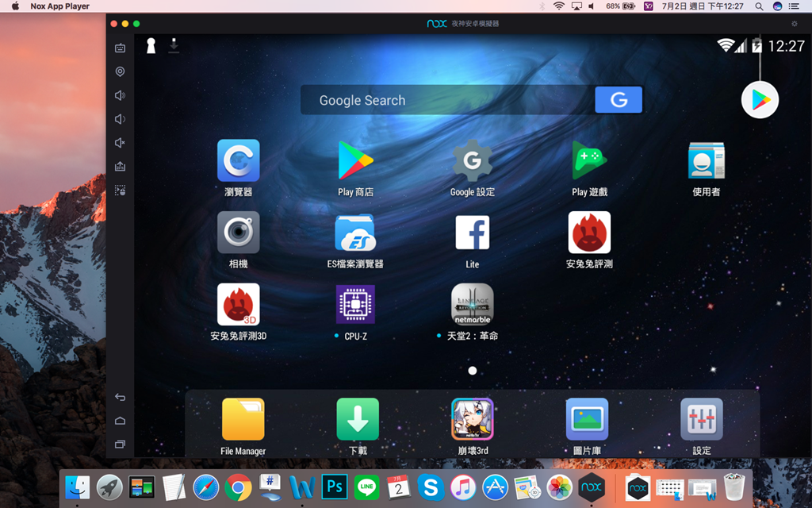Open Facebook Lite app

coord(472,233)
